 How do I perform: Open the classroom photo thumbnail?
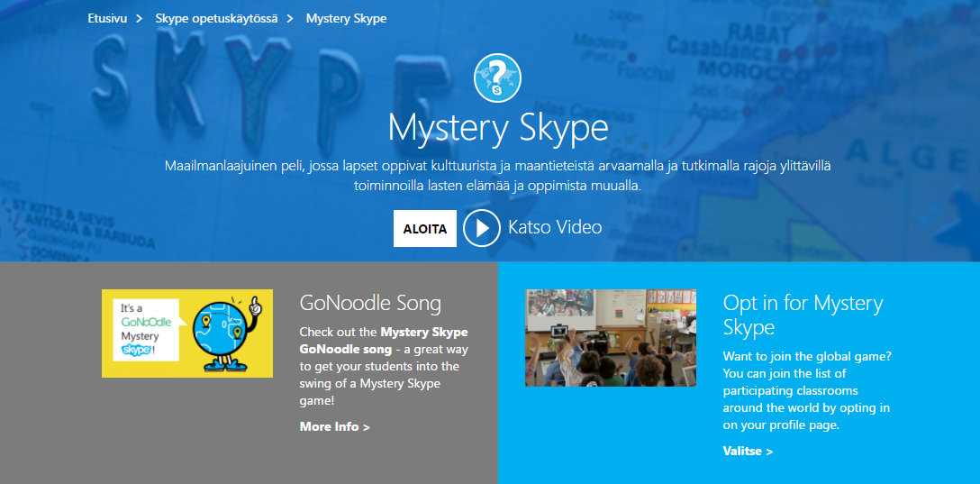(x=611, y=338)
